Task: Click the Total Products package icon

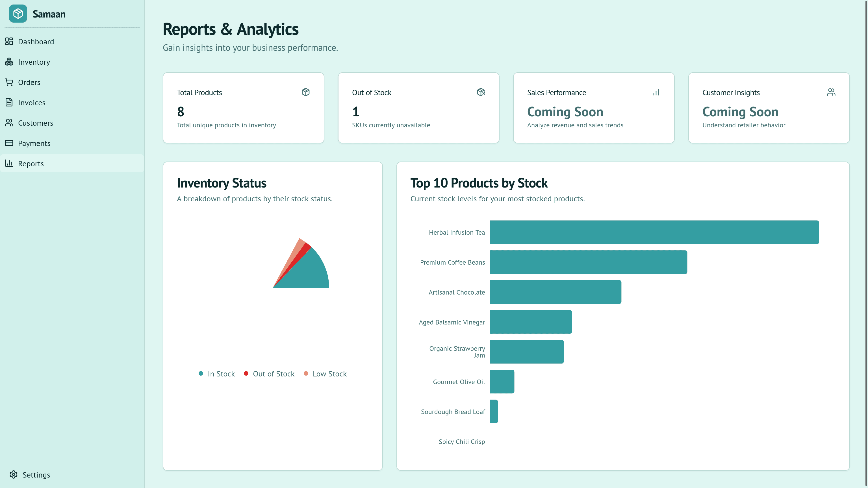Action: point(305,92)
